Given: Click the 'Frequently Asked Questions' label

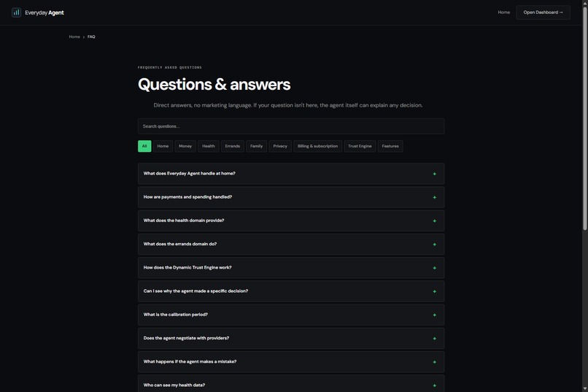Looking at the screenshot, I should [x=170, y=67].
